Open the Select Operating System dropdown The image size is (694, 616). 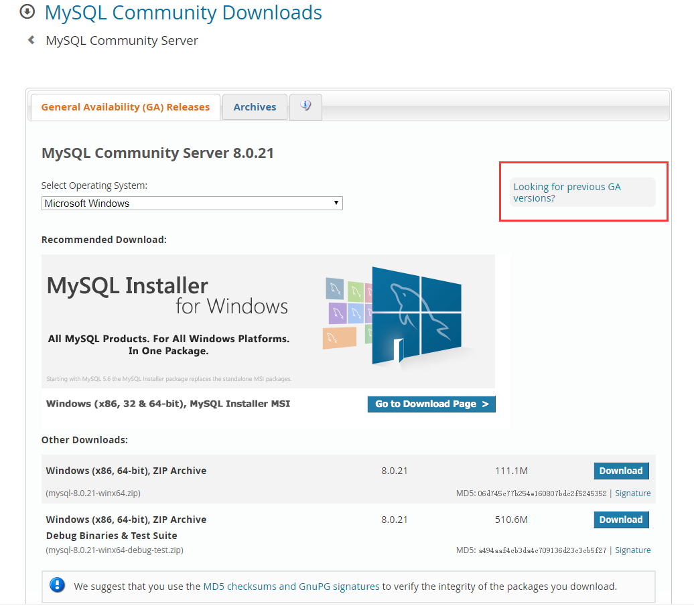[192, 202]
